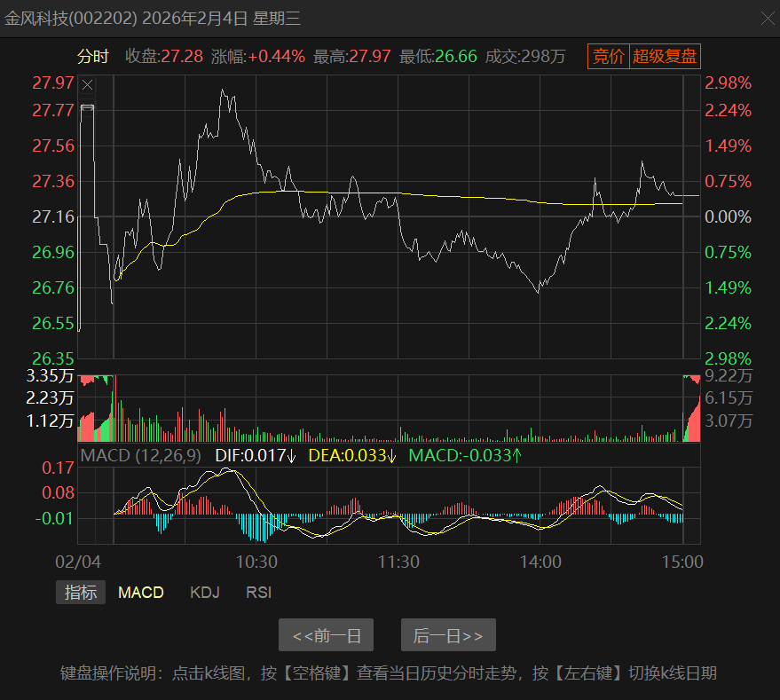780x700 pixels.
Task: Close the intraday chart window
Action: [x=768, y=19]
